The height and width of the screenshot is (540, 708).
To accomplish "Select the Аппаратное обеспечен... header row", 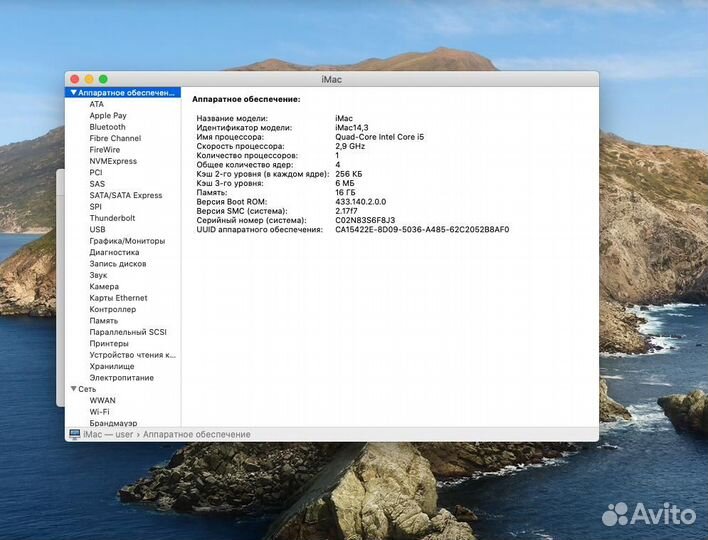I will point(123,93).
